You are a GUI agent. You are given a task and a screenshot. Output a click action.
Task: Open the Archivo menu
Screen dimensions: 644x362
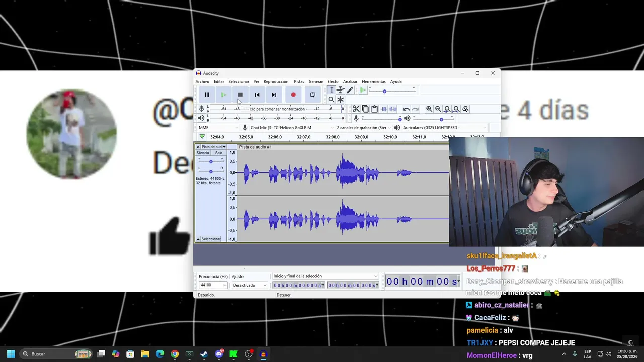(x=202, y=81)
